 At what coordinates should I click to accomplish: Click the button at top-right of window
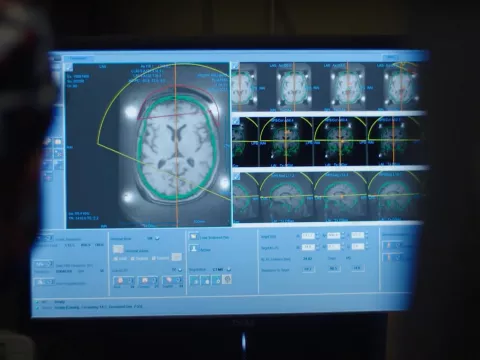coord(391,57)
